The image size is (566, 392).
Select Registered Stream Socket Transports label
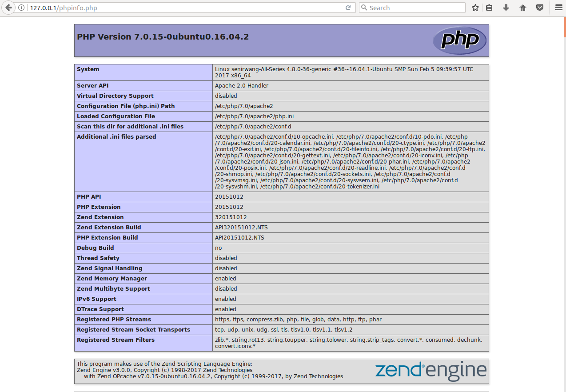click(x=133, y=330)
